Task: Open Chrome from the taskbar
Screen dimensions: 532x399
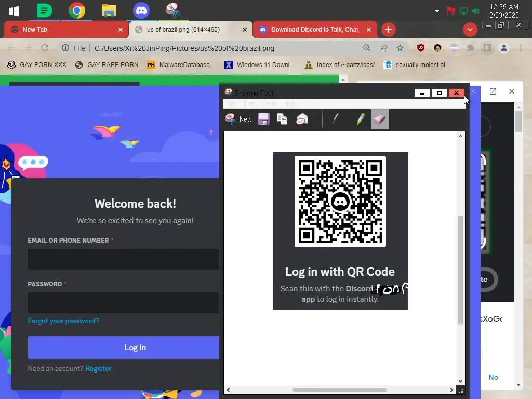Action: 77,10
